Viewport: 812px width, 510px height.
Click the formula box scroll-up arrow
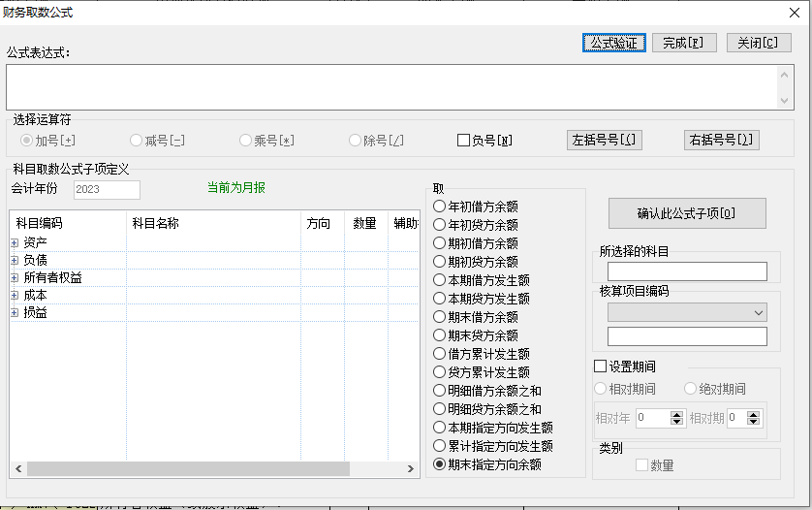(x=784, y=76)
